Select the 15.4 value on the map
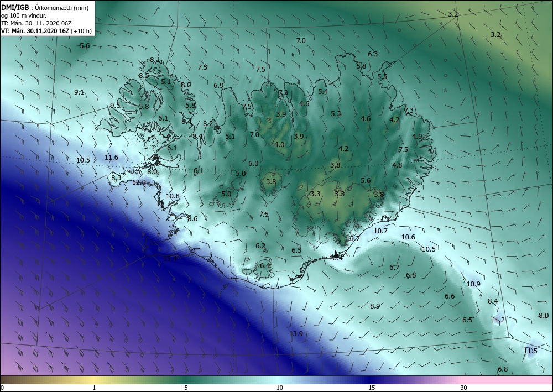 click(x=170, y=258)
